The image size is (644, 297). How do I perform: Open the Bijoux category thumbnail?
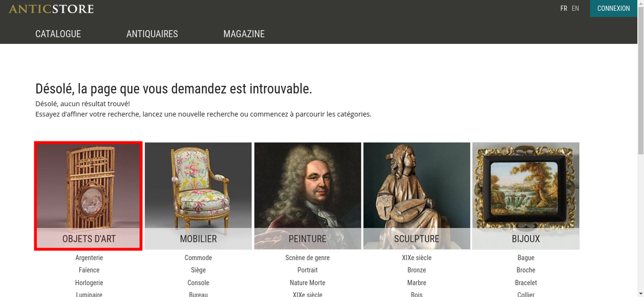pyautogui.click(x=526, y=196)
